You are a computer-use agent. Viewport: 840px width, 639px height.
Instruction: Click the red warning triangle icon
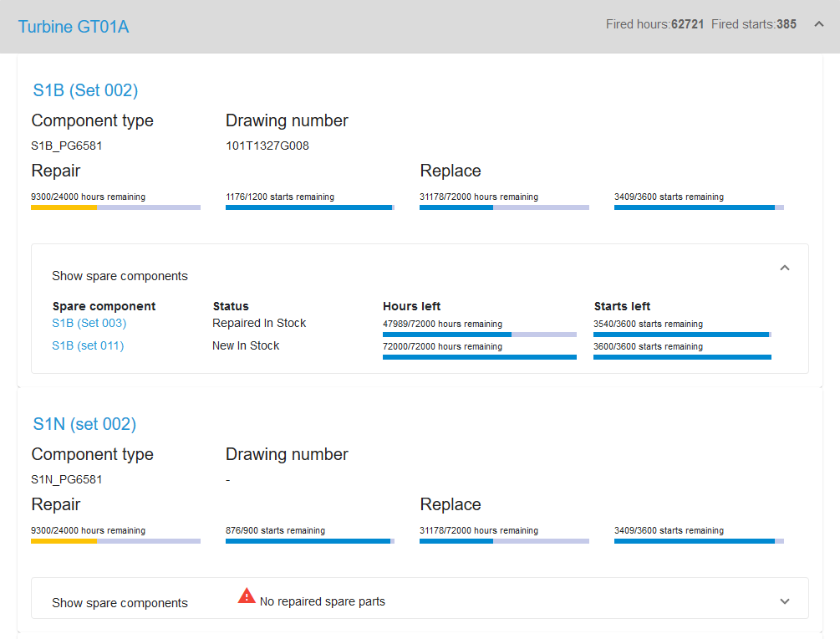(x=247, y=596)
